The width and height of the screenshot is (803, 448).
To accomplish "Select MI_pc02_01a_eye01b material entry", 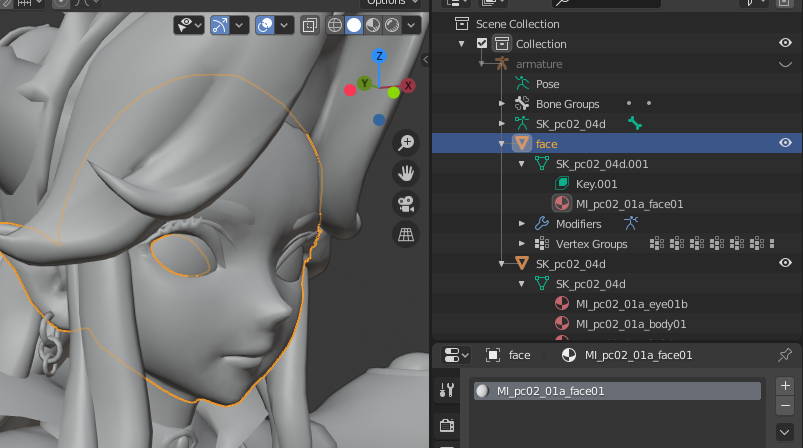I will (631, 304).
